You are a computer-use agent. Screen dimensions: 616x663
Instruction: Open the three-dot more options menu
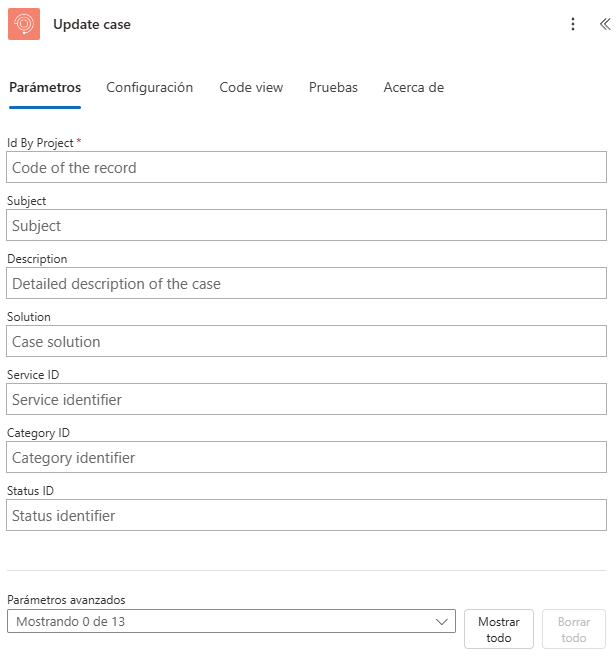(x=573, y=24)
